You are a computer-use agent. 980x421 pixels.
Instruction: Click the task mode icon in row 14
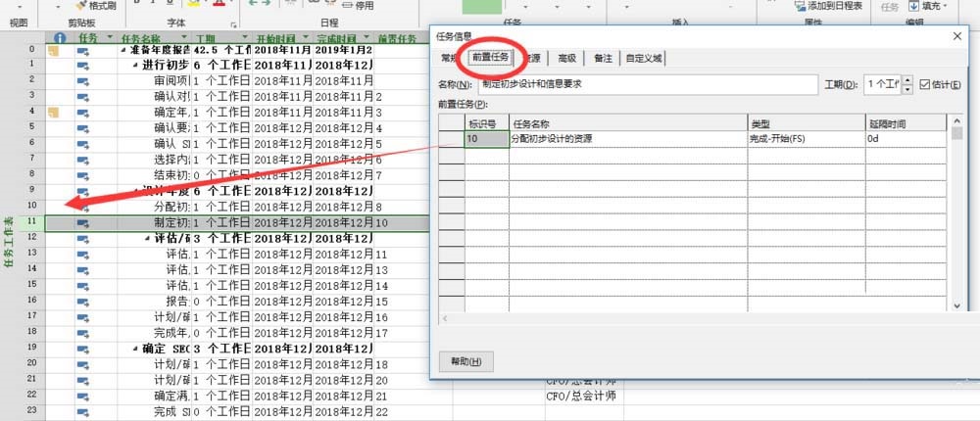click(x=83, y=270)
